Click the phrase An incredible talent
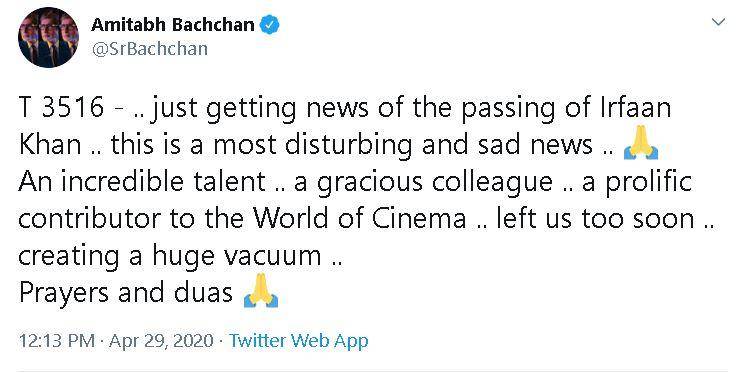The image size is (745, 373). (x=142, y=182)
